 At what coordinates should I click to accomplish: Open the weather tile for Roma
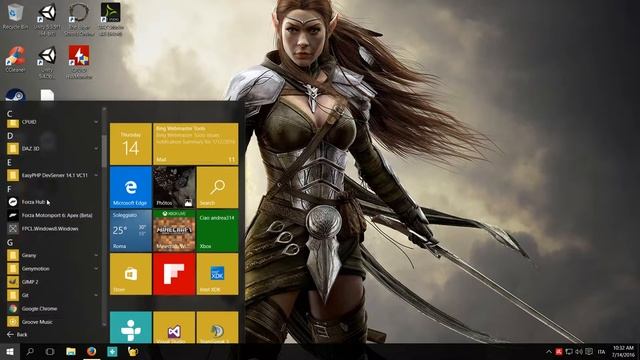coord(131,231)
